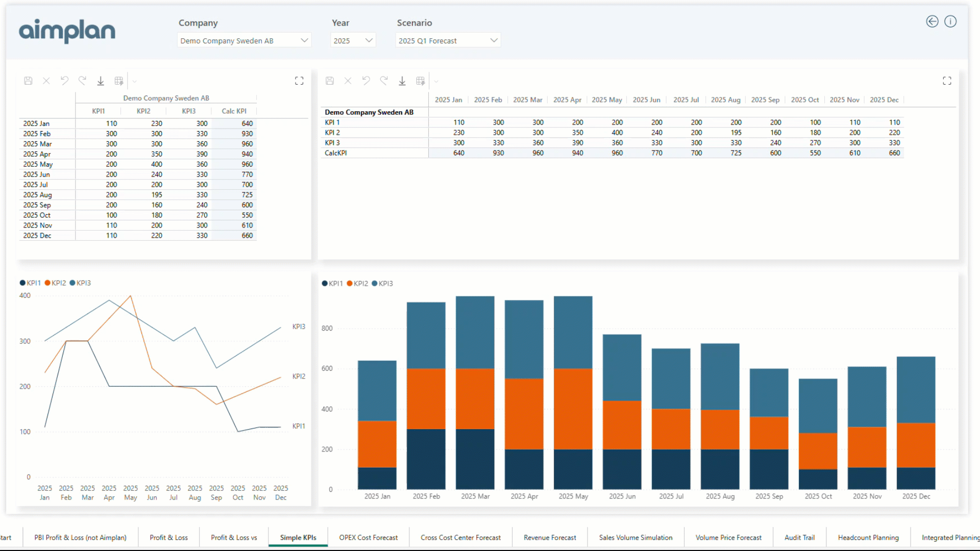Switch to the Revenue Forecast tab

click(x=550, y=537)
